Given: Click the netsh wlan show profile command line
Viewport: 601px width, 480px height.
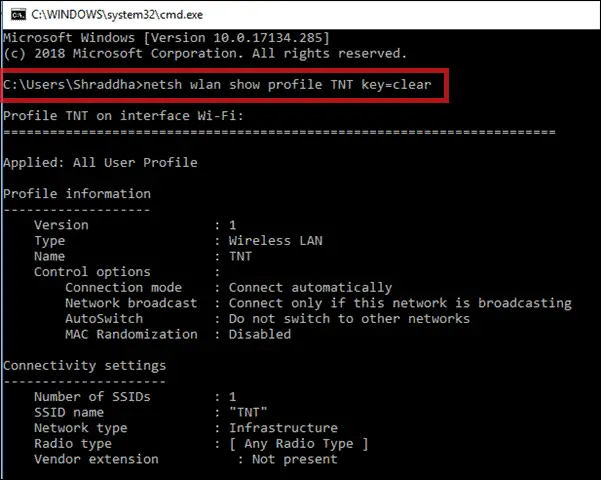Looking at the screenshot, I should [x=217, y=84].
